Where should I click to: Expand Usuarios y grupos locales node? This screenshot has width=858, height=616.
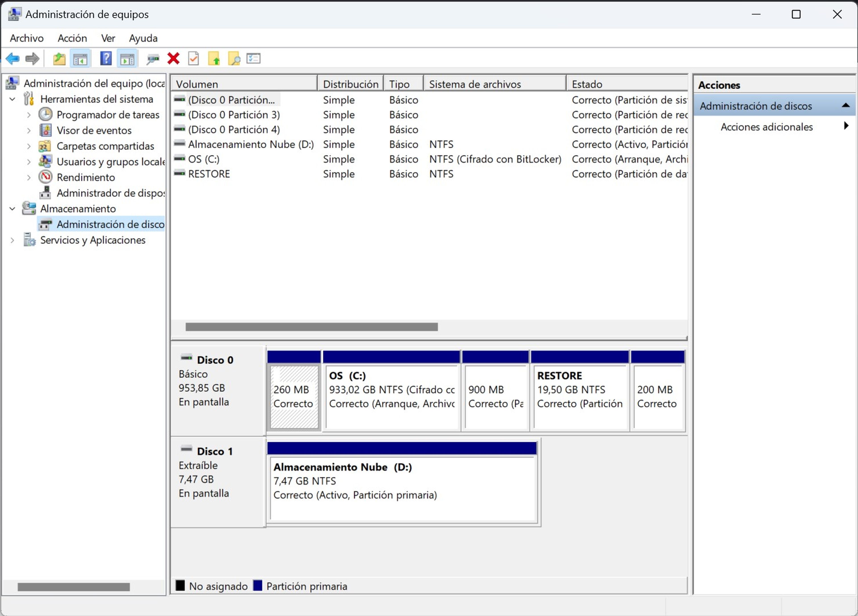(x=29, y=162)
